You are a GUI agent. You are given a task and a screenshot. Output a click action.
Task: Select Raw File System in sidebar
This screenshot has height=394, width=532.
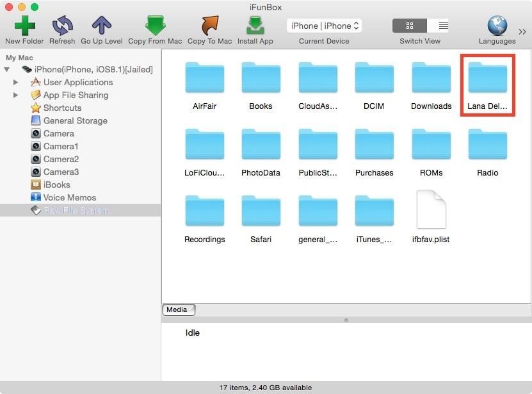point(76,210)
